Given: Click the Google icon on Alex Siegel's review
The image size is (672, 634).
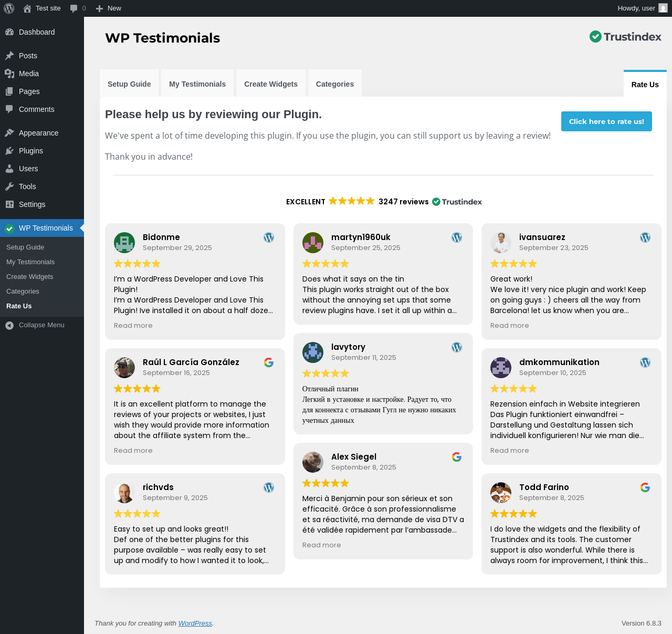Looking at the screenshot, I should 457,457.
